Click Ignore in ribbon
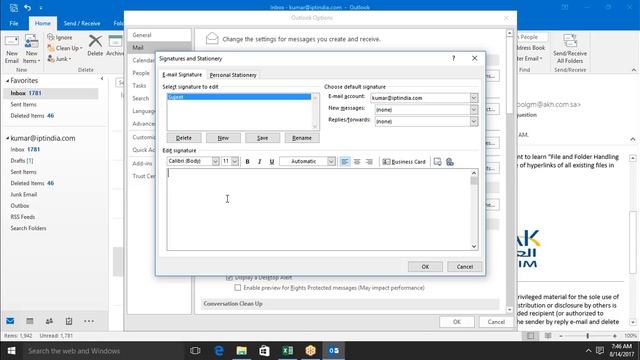This screenshot has height=360, width=640. coord(60,37)
